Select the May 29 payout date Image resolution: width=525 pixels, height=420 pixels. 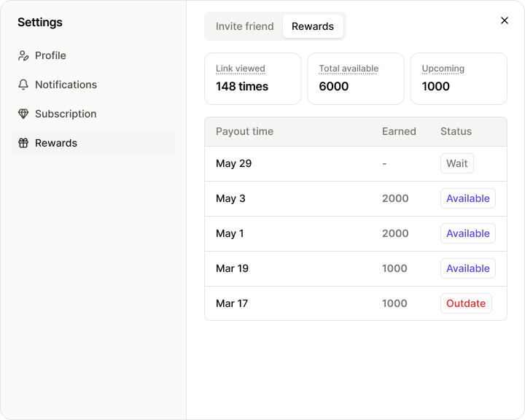pyautogui.click(x=234, y=163)
